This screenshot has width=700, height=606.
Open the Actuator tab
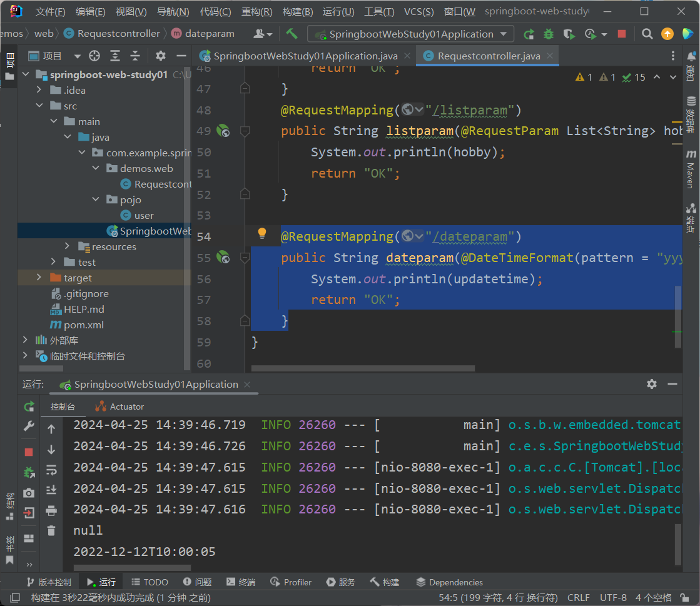(x=119, y=407)
